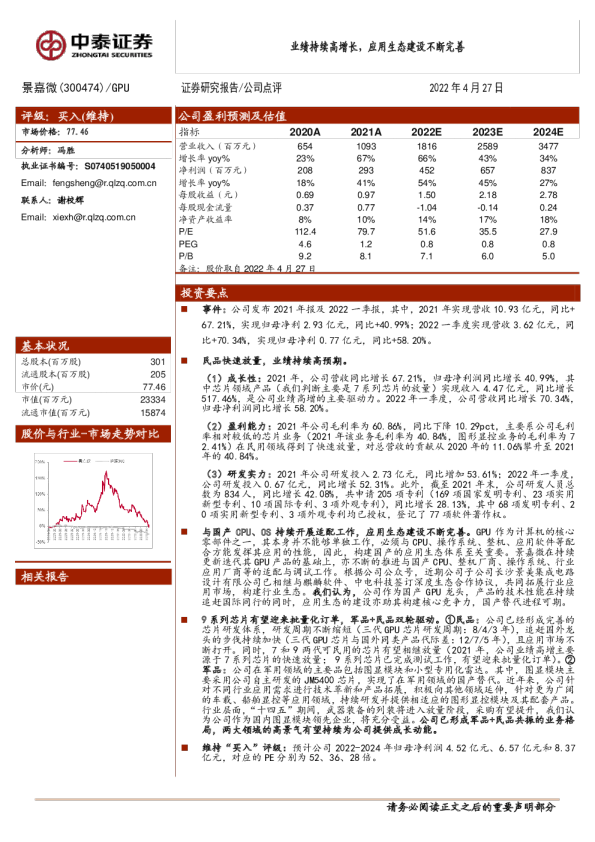This screenshot has height=842, width=595.
Task: Click the email fengsheng@r.qlzq.com.cn
Action: click(104, 183)
